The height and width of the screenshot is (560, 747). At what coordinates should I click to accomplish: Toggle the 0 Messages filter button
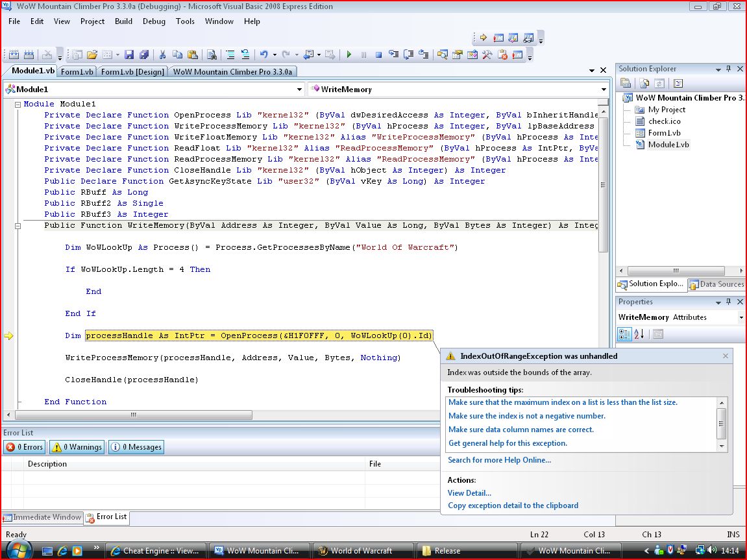(136, 447)
